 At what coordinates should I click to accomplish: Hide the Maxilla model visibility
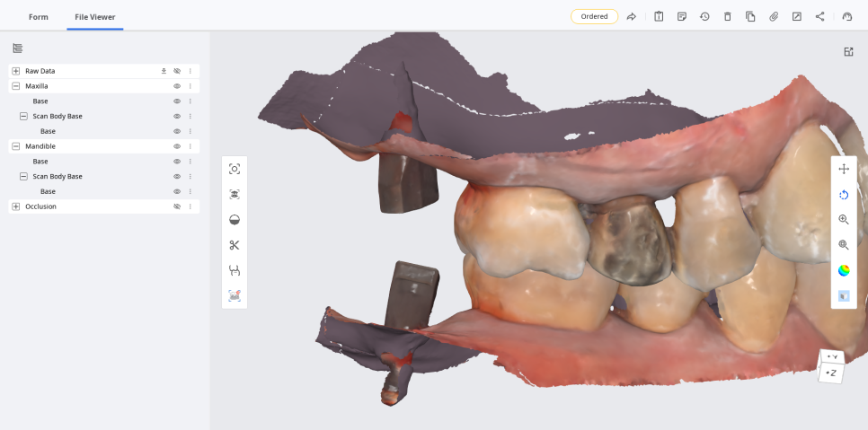[177, 86]
